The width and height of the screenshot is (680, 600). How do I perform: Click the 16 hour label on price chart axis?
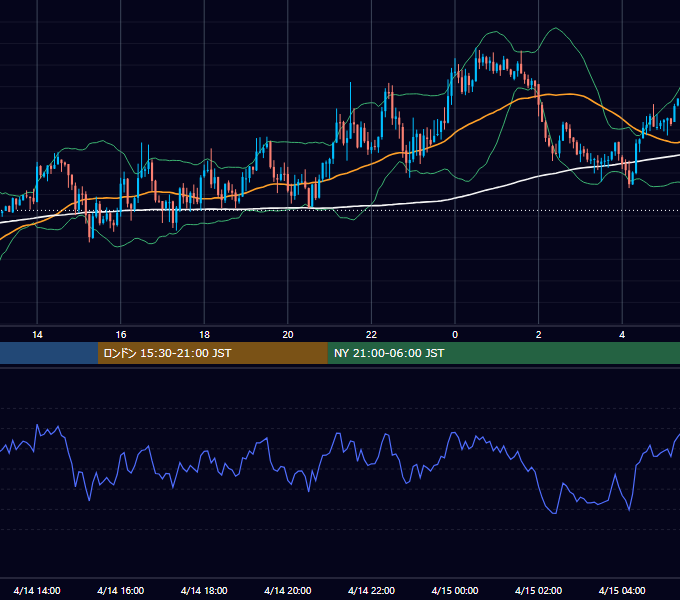pyautogui.click(x=121, y=335)
